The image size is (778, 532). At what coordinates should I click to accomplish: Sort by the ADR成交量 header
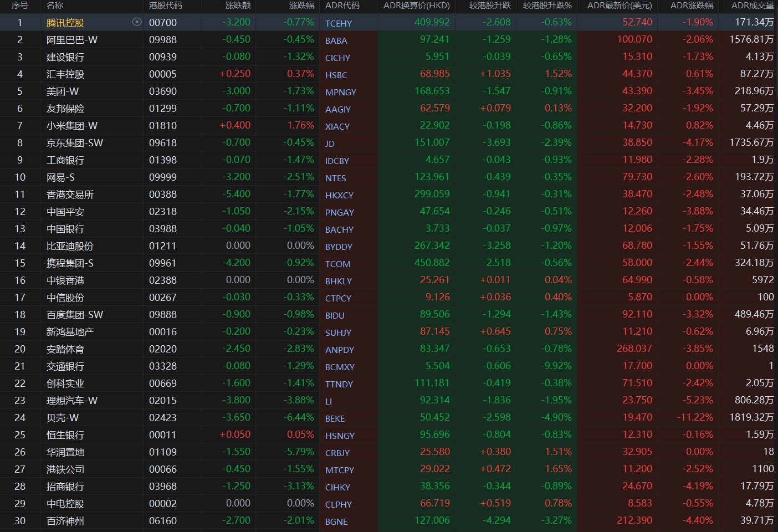coord(753,6)
